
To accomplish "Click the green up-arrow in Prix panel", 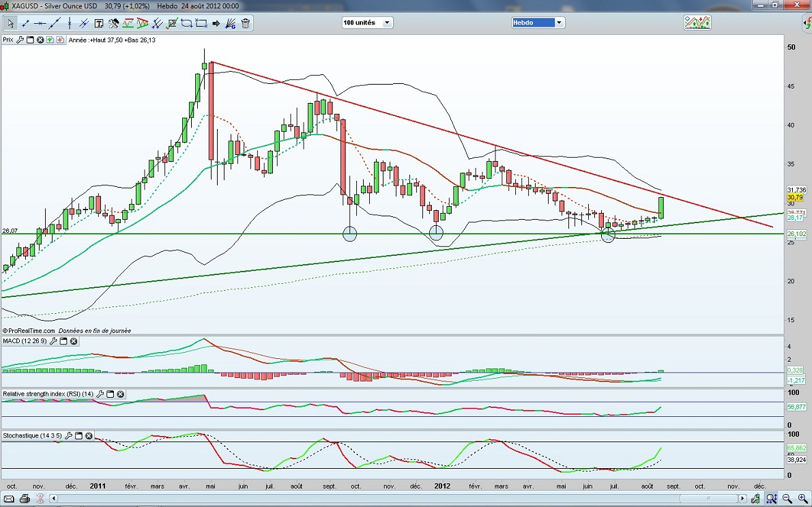I will (x=51, y=40).
